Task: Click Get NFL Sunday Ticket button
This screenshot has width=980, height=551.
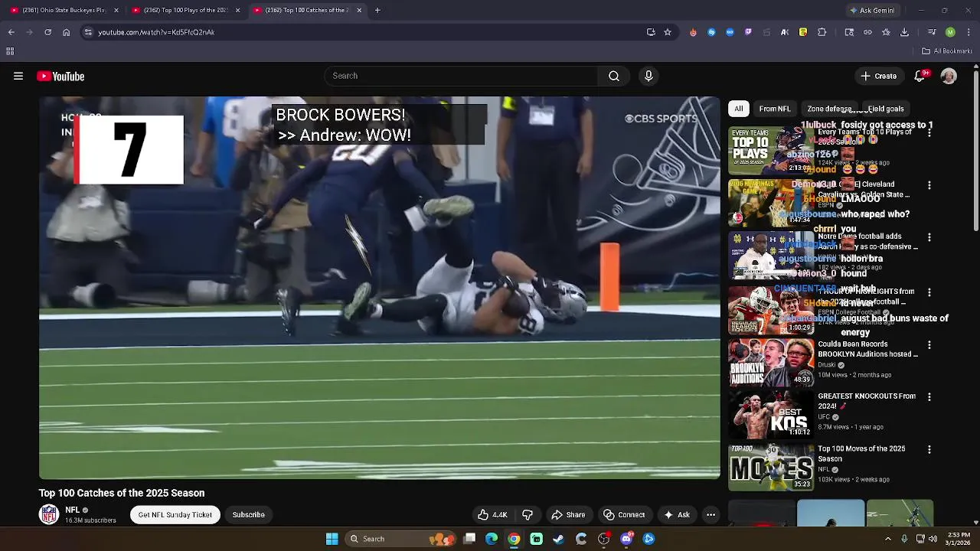Action: tap(175, 514)
